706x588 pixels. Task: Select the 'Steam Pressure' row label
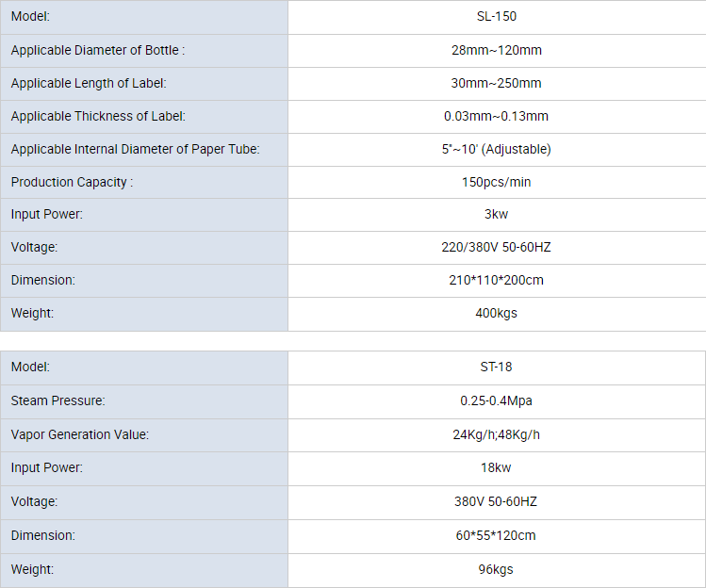[x=57, y=400]
